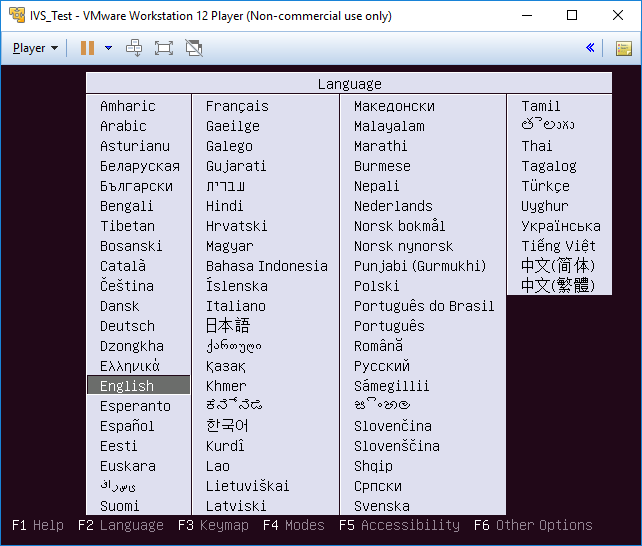
Task: Choose Gujarati language
Action: click(x=236, y=166)
